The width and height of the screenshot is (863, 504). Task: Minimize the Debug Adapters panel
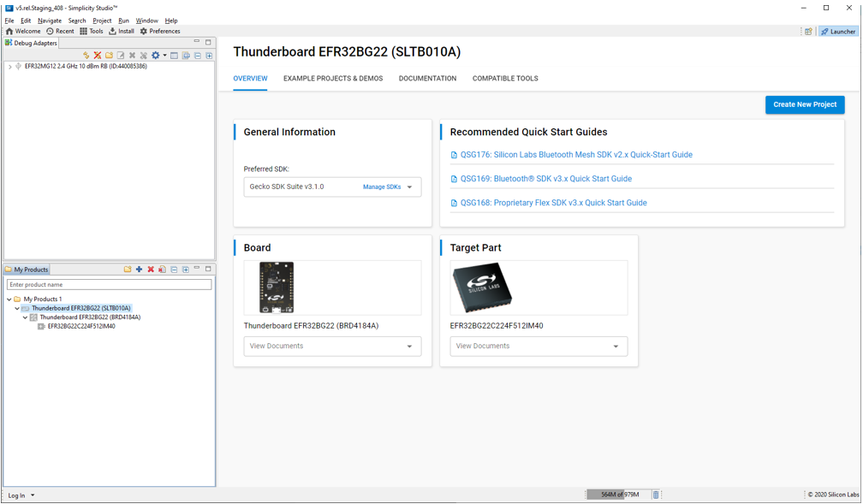197,42
